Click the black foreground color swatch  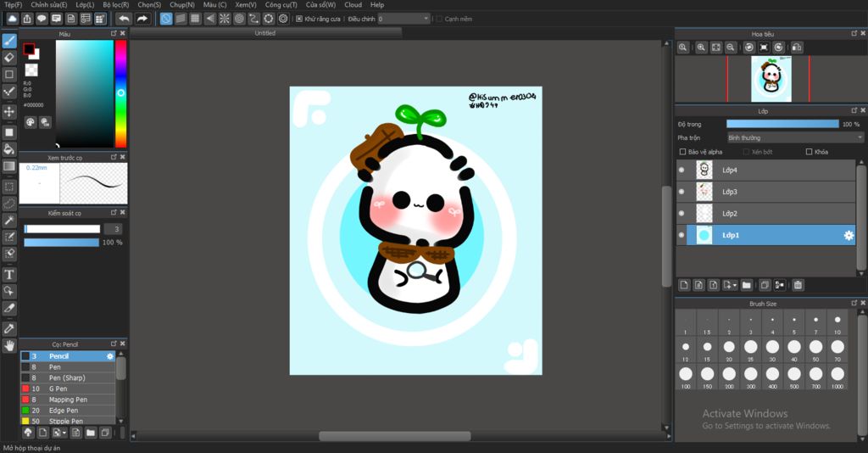29,49
